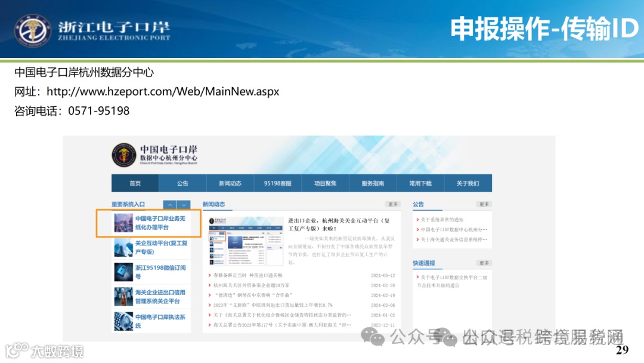Open the 首页 navigation tab
Image resolution: width=644 pixels, height=363 pixels.
pos(135,183)
